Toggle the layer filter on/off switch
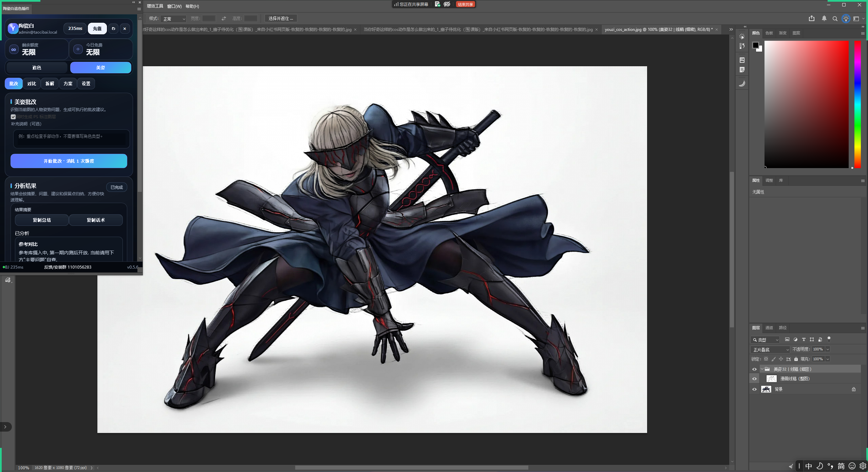 point(829,339)
